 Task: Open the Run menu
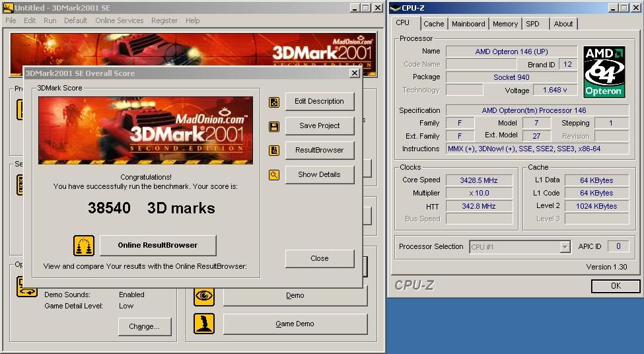[x=50, y=20]
